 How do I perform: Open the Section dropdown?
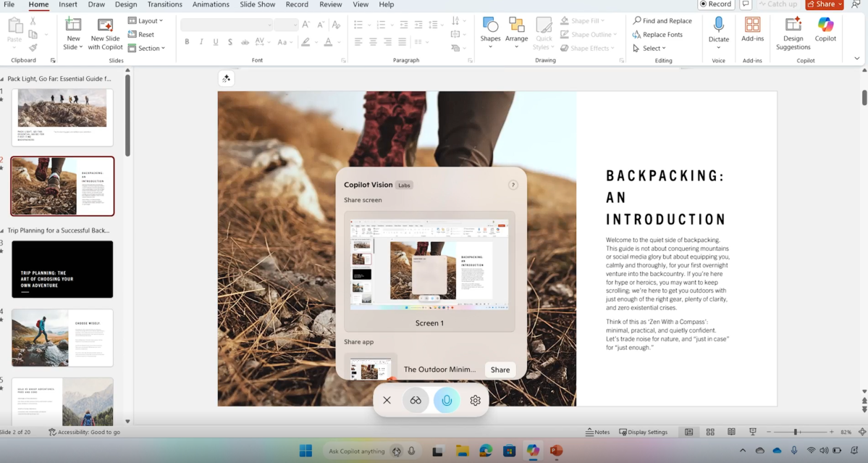pos(147,49)
